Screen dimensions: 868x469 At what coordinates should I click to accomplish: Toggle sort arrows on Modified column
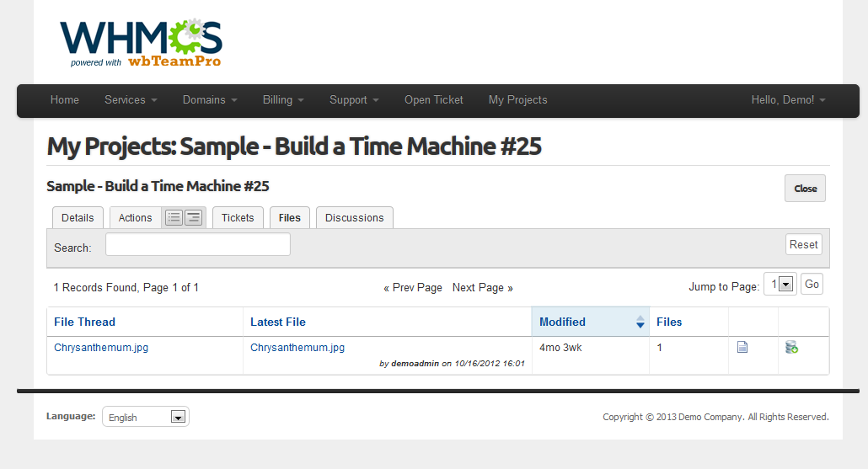(x=640, y=322)
